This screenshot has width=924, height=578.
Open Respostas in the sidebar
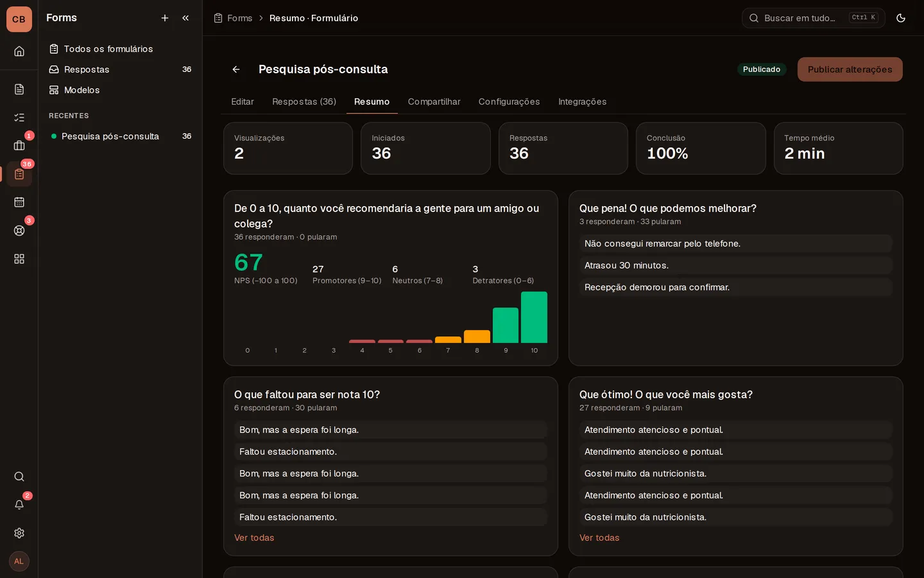tap(120, 69)
